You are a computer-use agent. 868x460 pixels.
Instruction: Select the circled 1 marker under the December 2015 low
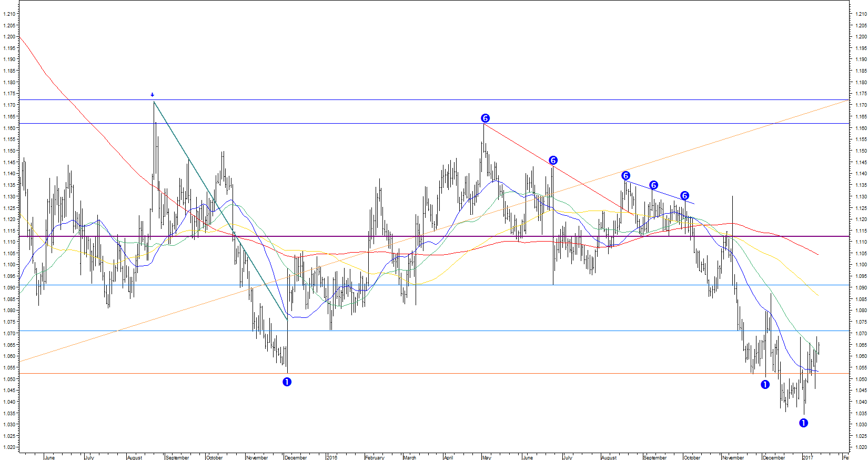click(287, 382)
